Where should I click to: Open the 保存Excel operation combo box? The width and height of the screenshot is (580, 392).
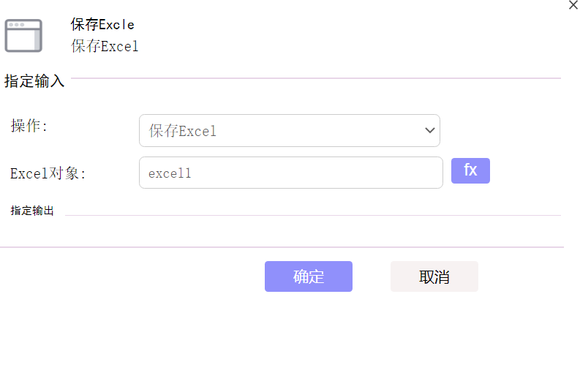tap(289, 130)
